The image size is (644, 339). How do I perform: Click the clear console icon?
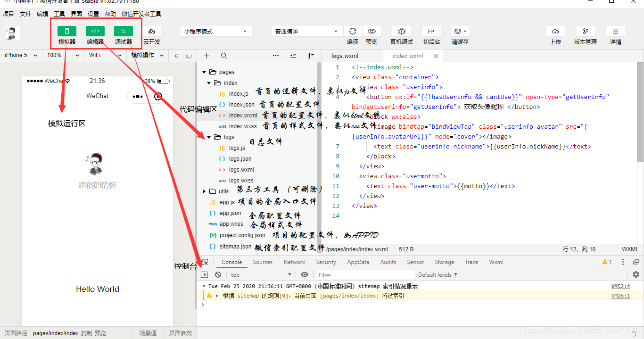[x=218, y=274]
